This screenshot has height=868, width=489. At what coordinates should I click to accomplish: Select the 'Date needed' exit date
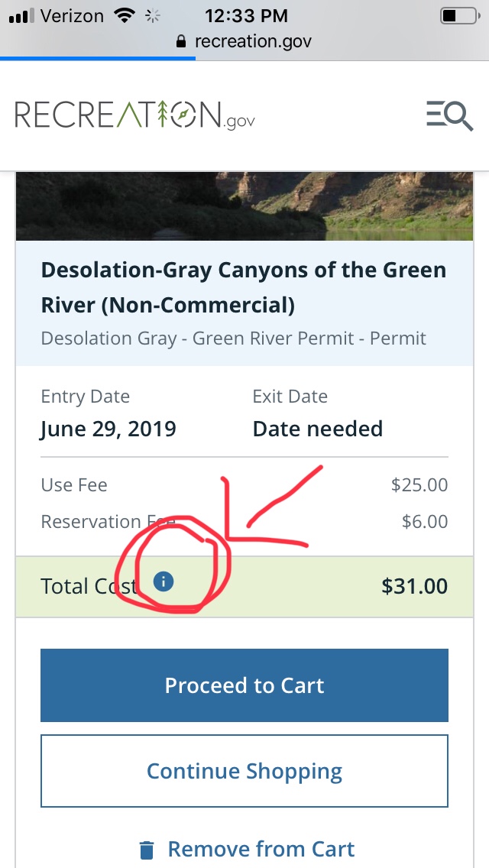[x=317, y=429]
